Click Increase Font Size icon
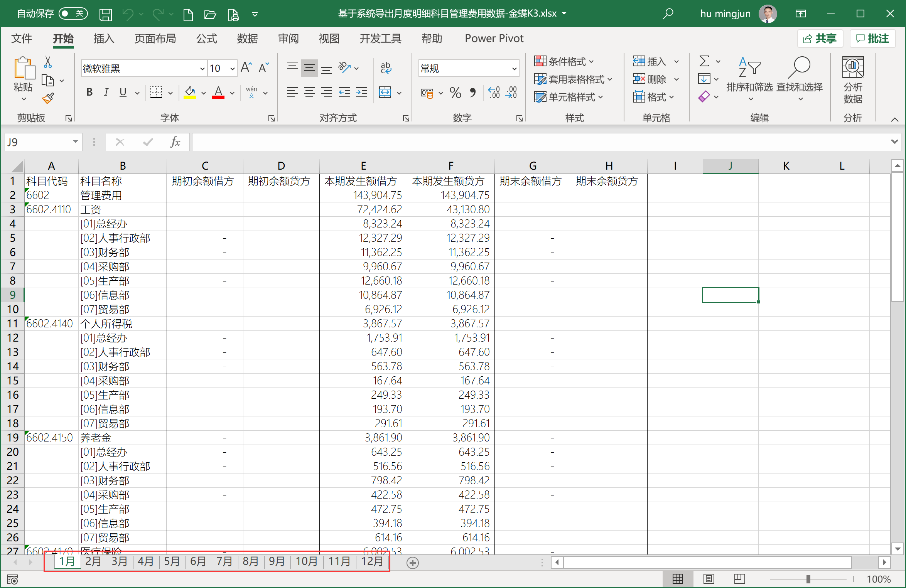 pos(246,68)
